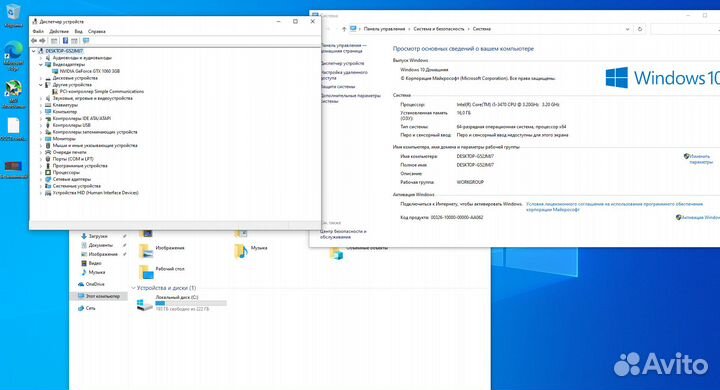Image resolution: width=720 pixels, height=390 pixels.
Task: Click the blue help icon in Device Manager toolbar
Action: tap(65, 40)
